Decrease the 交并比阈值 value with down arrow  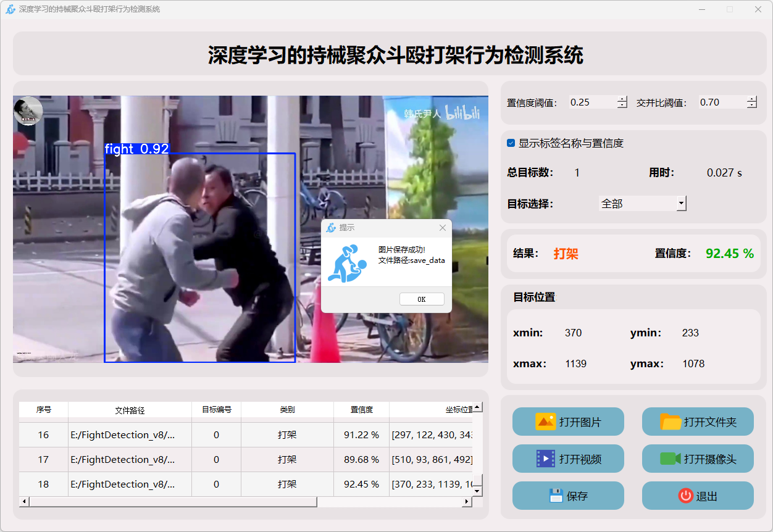[751, 106]
